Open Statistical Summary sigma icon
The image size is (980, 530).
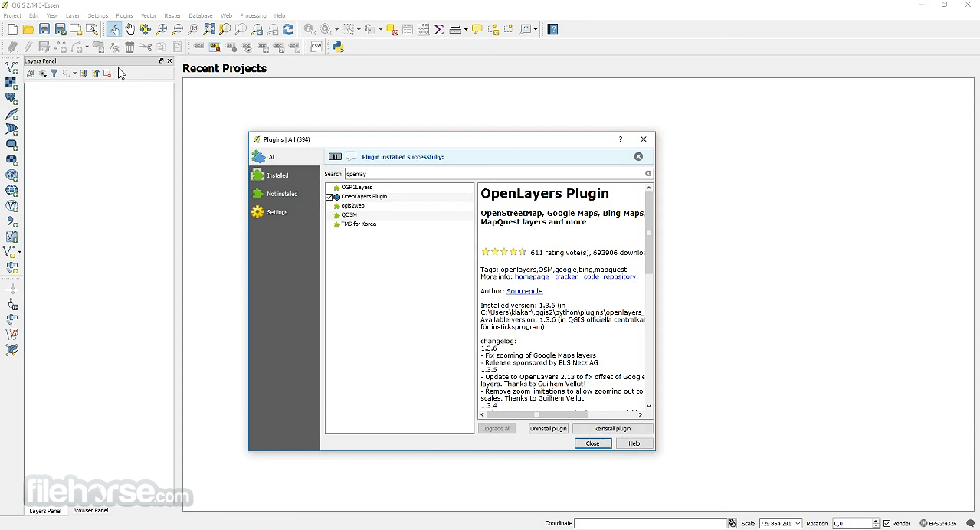[439, 29]
